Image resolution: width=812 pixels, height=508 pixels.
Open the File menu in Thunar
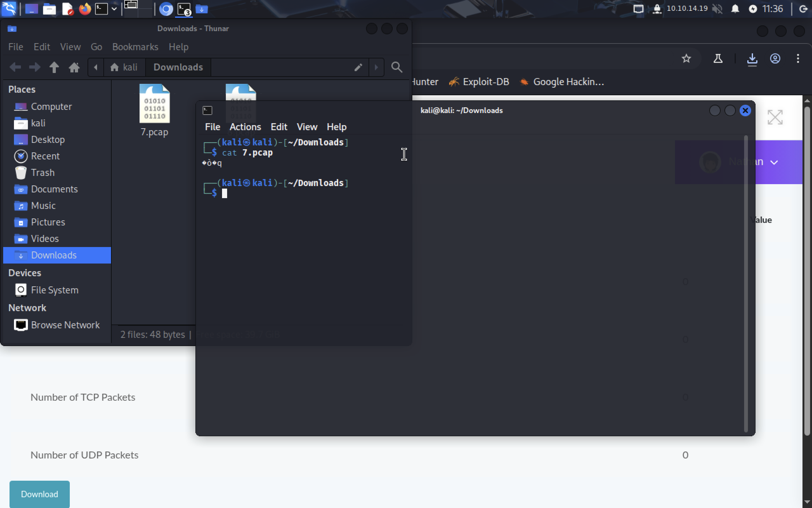pyautogui.click(x=16, y=47)
